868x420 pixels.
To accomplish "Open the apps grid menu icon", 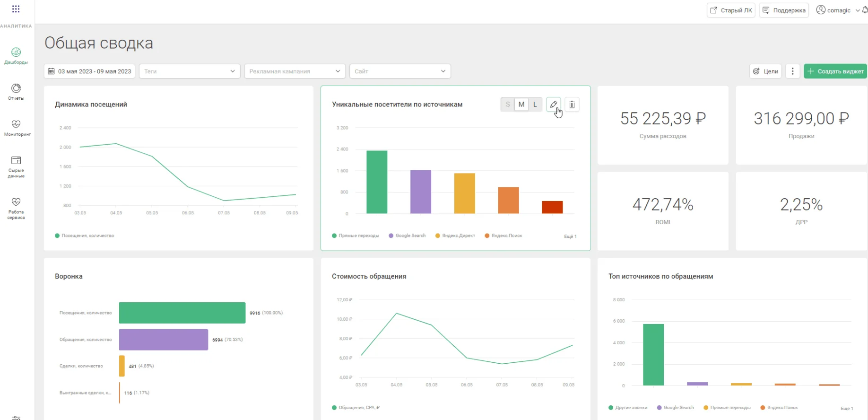I will pyautogui.click(x=16, y=9).
